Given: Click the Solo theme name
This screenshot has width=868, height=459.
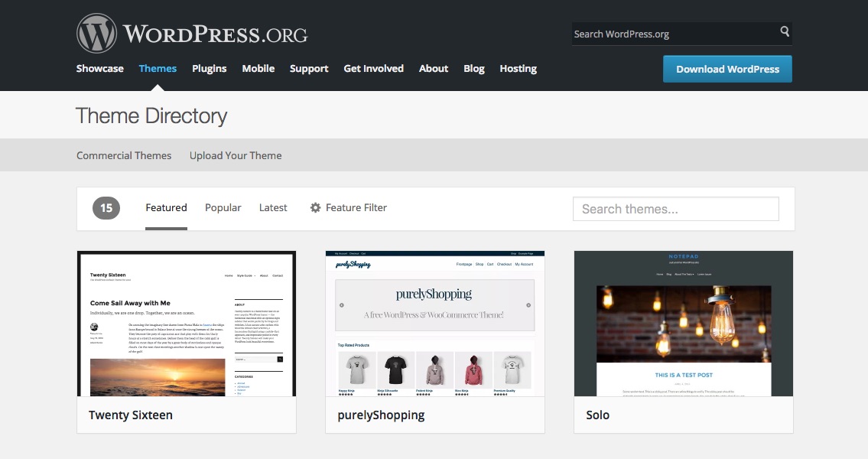Looking at the screenshot, I should pos(598,415).
